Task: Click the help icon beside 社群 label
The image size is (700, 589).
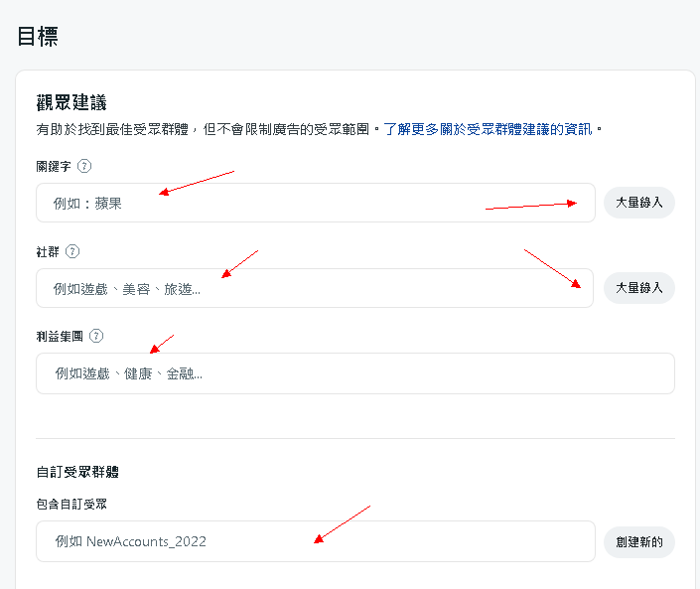Action: (x=72, y=252)
